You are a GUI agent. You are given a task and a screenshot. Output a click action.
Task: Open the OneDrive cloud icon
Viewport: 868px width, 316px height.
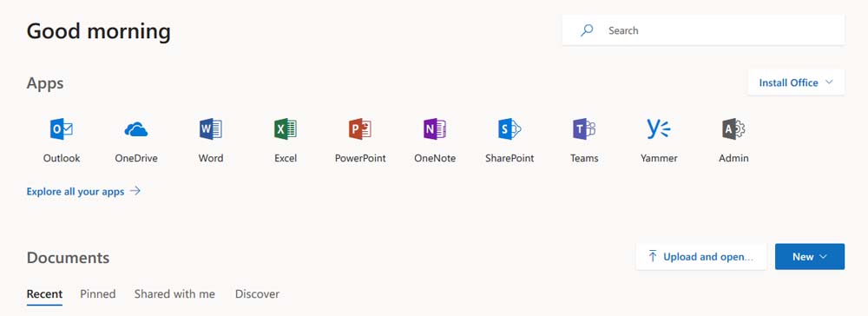pyautogui.click(x=136, y=129)
